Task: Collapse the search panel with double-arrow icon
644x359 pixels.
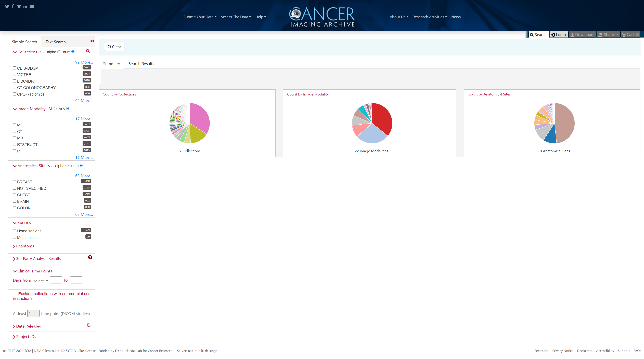Action: click(x=92, y=41)
